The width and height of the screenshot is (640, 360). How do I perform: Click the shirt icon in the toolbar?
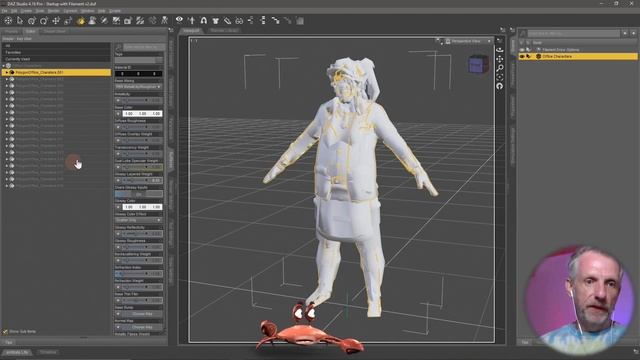point(215,20)
